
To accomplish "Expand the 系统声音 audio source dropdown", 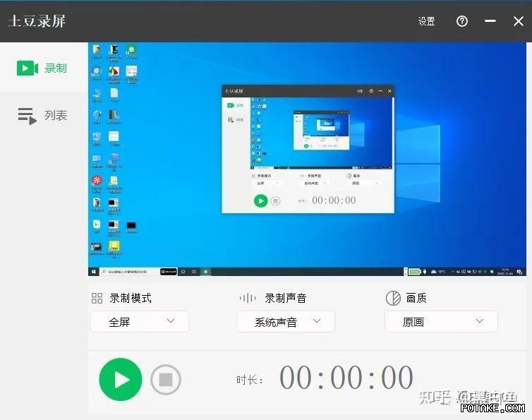I will point(286,322).
